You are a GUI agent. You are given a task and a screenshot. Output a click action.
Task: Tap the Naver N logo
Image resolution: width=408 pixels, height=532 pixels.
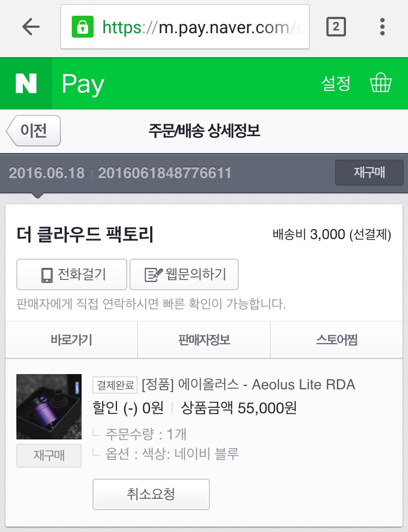pyautogui.click(x=26, y=84)
